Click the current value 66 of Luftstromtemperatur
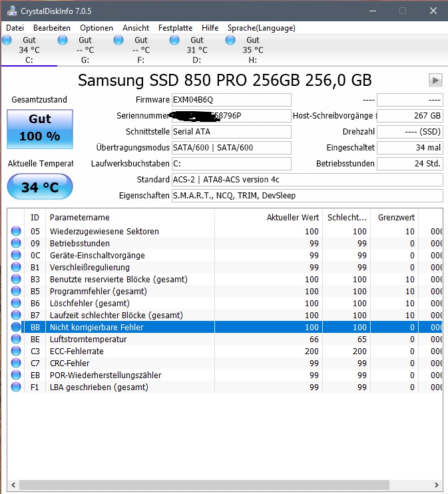The height and width of the screenshot is (494, 448). point(314,340)
